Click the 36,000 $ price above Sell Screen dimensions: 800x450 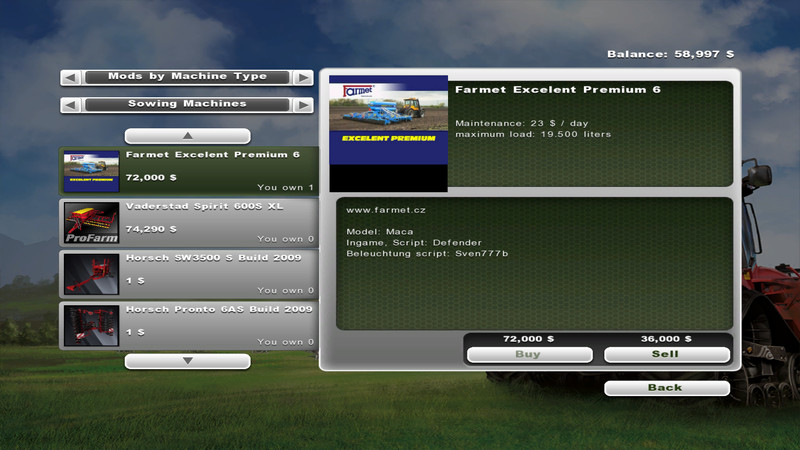pos(666,339)
